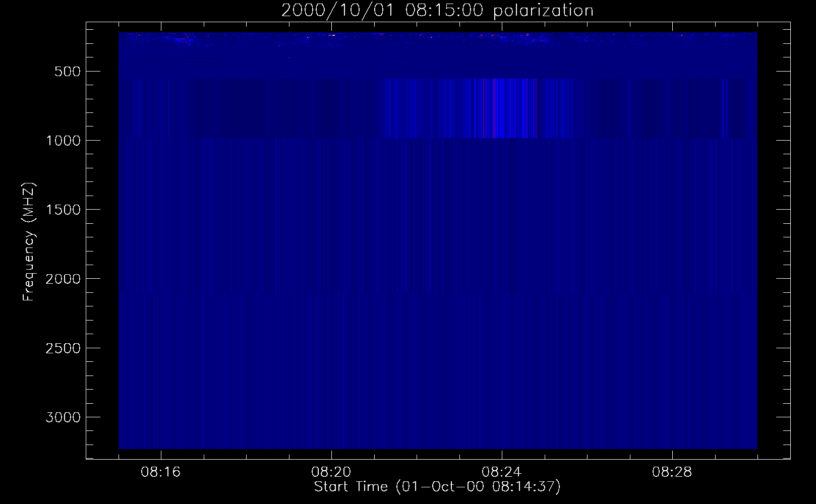
Task: Click the 08:20 time tick label
Action: (331, 472)
